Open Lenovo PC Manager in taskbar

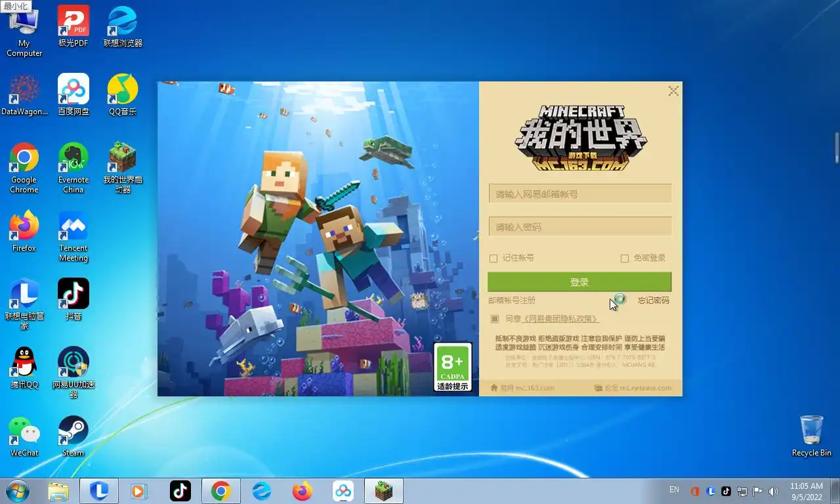[99, 491]
